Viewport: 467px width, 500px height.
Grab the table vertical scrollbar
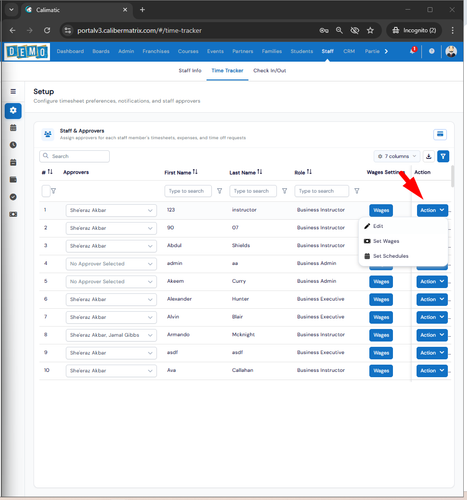[452, 176]
